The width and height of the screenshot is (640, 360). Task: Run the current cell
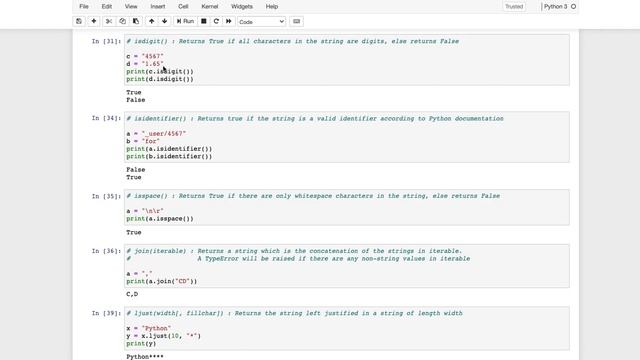pos(185,21)
